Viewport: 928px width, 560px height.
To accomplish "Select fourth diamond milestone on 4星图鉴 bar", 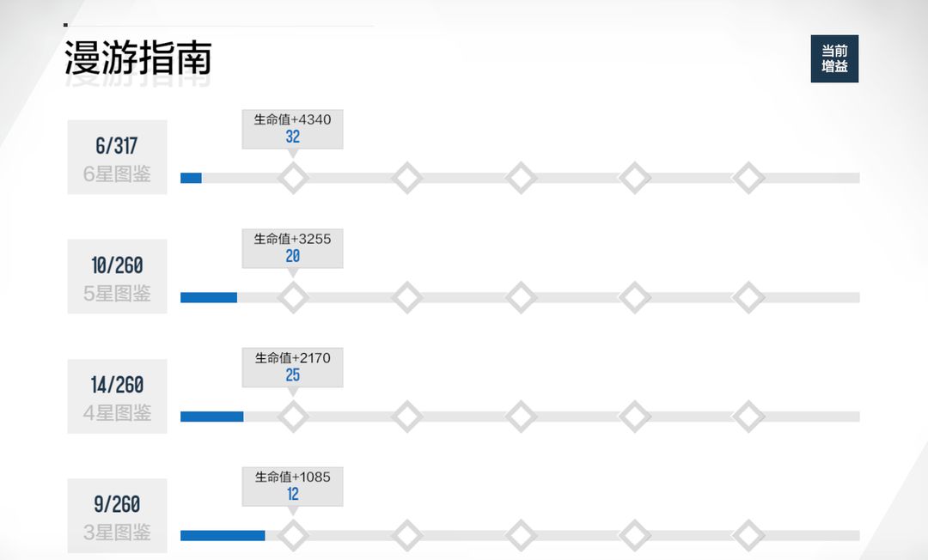I will coord(635,417).
